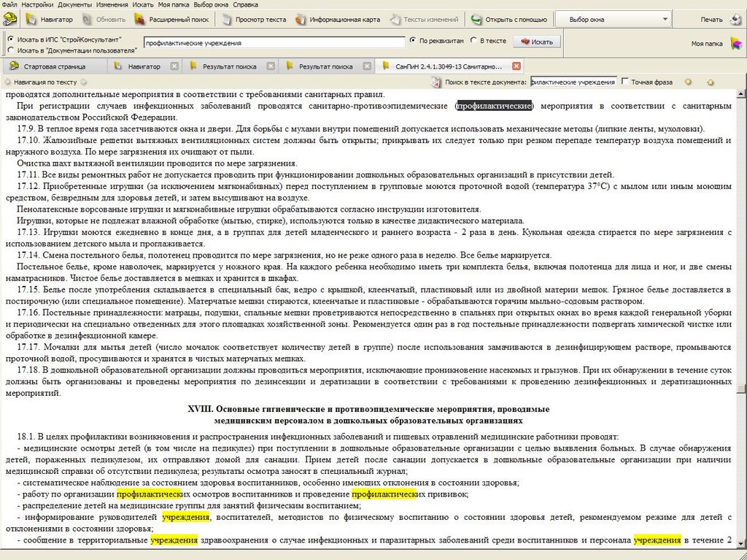Open the Справка menu

click(245, 5)
